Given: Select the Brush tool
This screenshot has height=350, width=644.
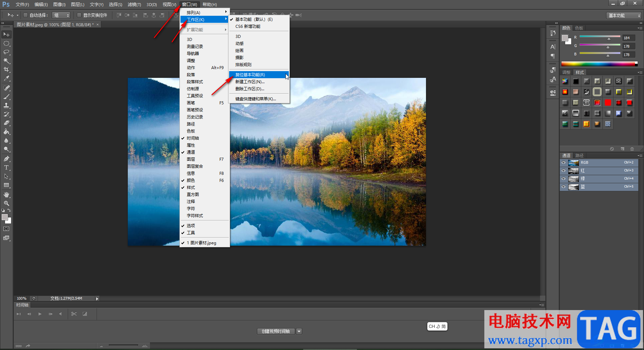Looking at the screenshot, I should click(6, 97).
